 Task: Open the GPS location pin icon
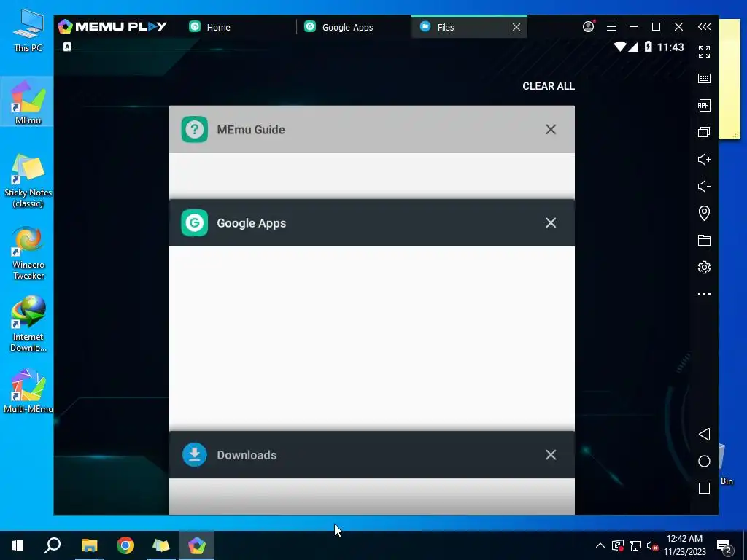tap(704, 213)
